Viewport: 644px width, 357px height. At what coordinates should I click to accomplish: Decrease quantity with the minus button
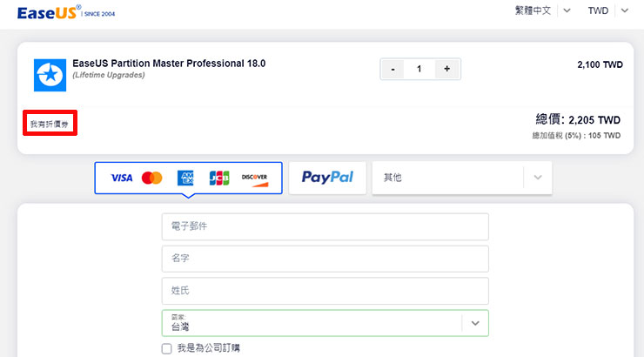coord(392,69)
